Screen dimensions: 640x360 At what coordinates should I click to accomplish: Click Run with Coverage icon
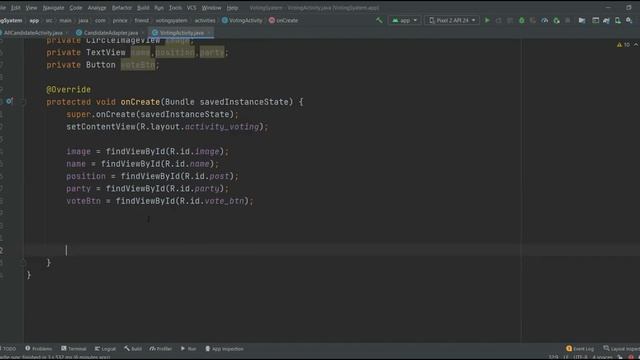[533, 20]
